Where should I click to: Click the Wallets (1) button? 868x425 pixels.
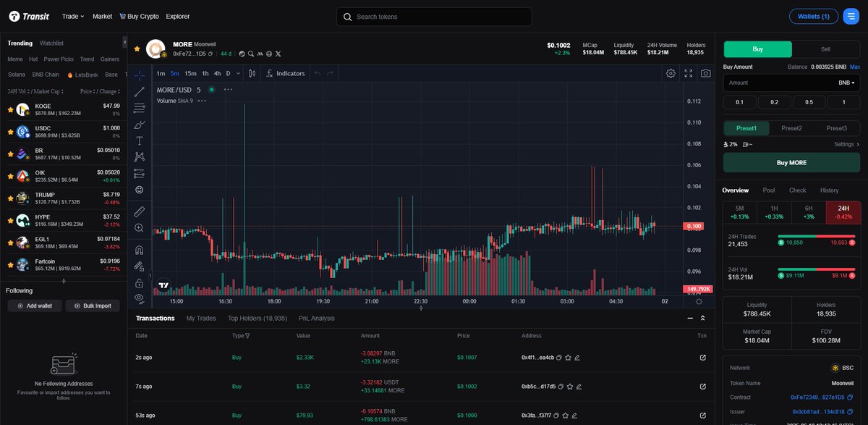(814, 16)
